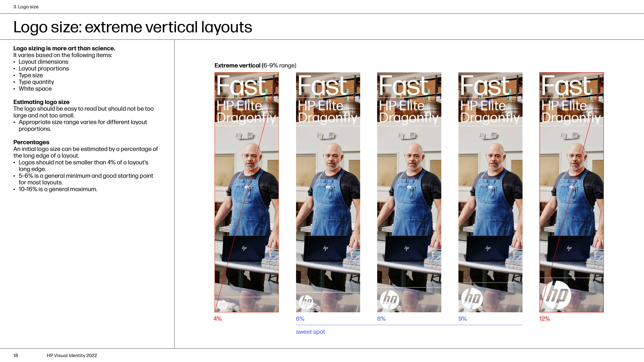Click the blue 9% label

(463, 319)
